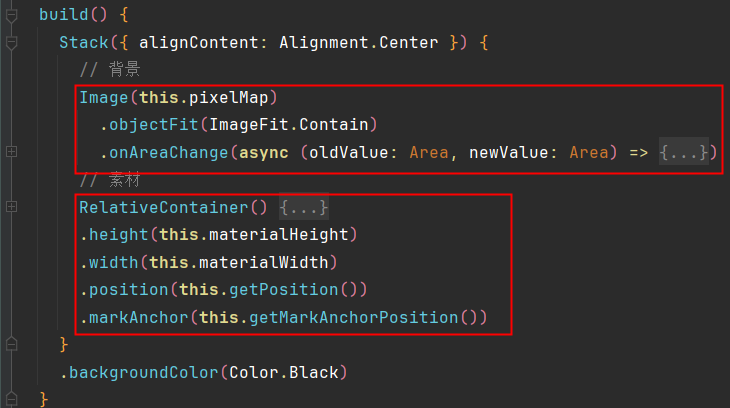This screenshot has height=408, width=730.
Task: Expand the RelativeContainer fold in gutter
Action: tap(11, 207)
